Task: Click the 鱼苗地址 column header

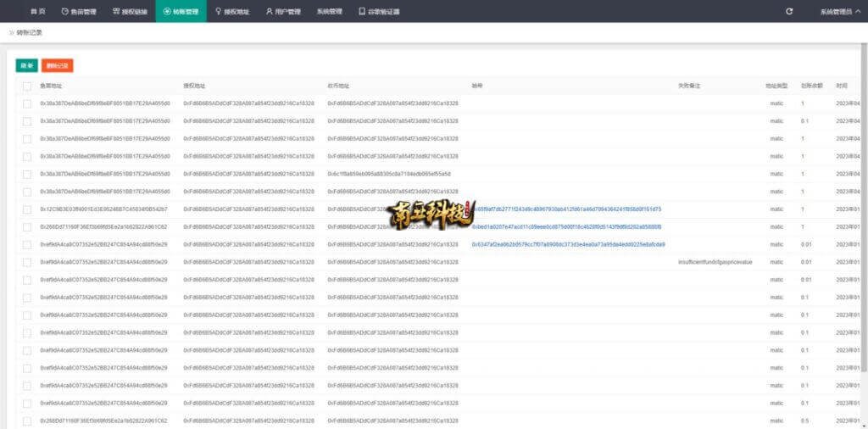Action: (x=51, y=86)
